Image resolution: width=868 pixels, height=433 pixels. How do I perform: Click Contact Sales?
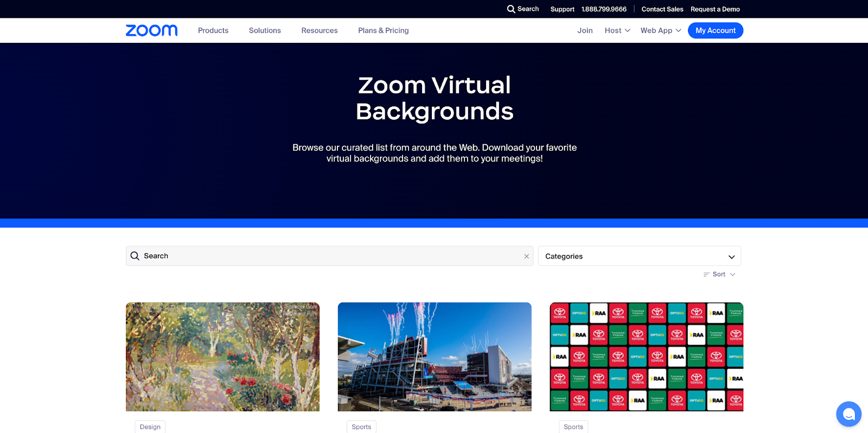[662, 9]
